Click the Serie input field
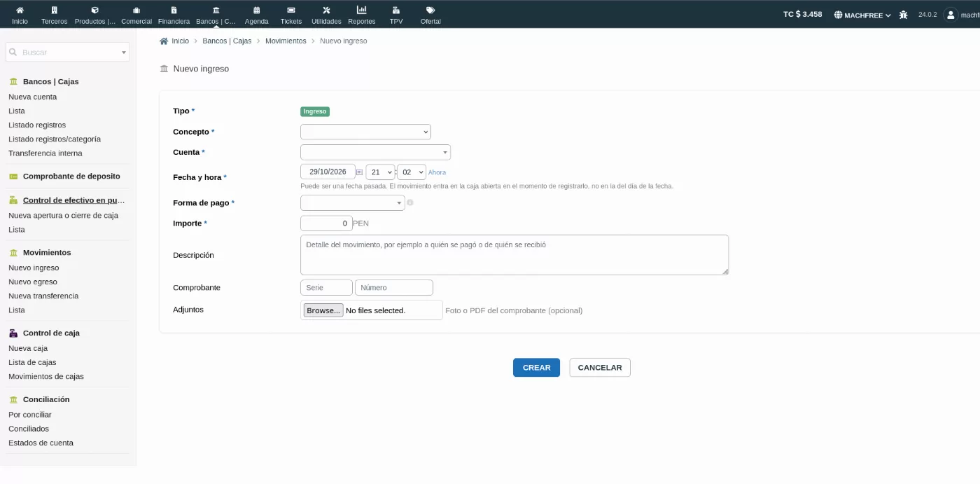The width and height of the screenshot is (980, 484). click(326, 288)
